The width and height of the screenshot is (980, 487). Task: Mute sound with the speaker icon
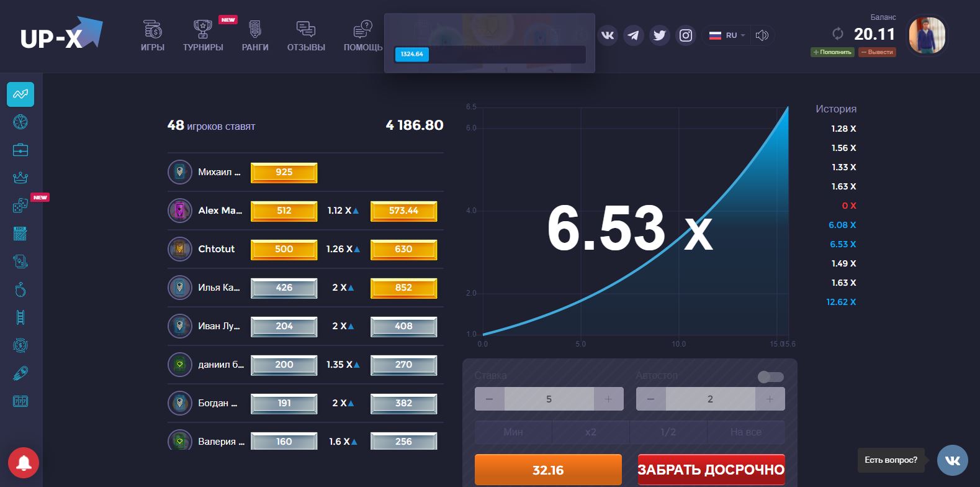[762, 35]
